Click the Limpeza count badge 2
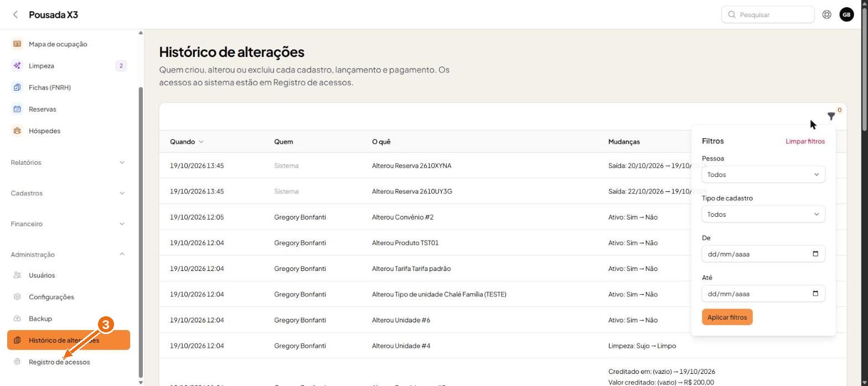The image size is (868, 386). click(121, 66)
